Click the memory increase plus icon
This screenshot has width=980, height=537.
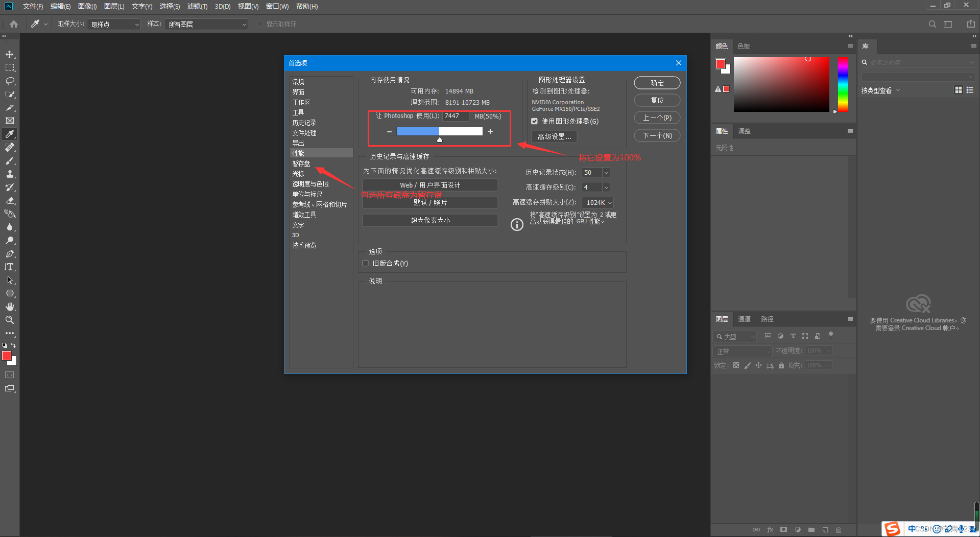coord(490,131)
